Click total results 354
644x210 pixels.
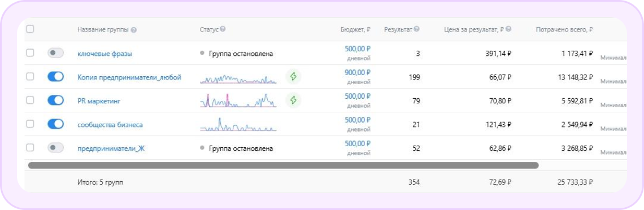(414, 182)
